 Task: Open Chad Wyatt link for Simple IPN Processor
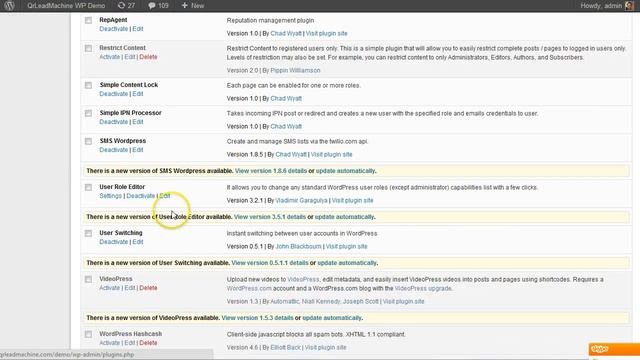[286, 127]
